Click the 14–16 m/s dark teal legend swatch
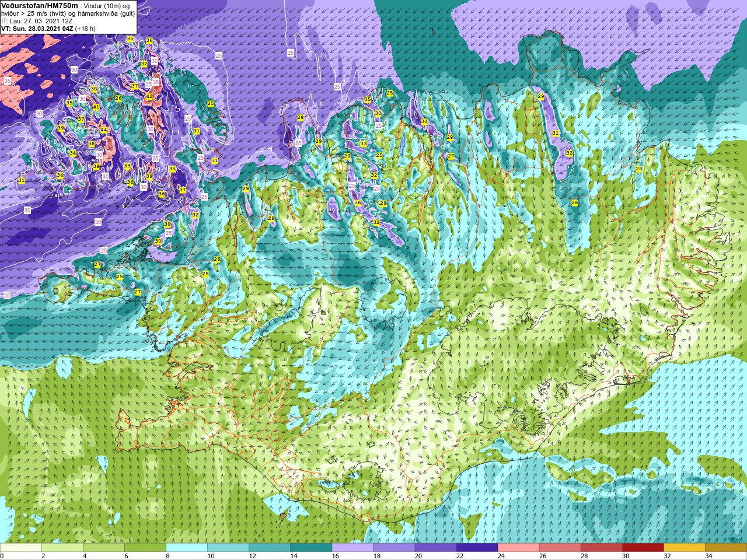 (311, 548)
